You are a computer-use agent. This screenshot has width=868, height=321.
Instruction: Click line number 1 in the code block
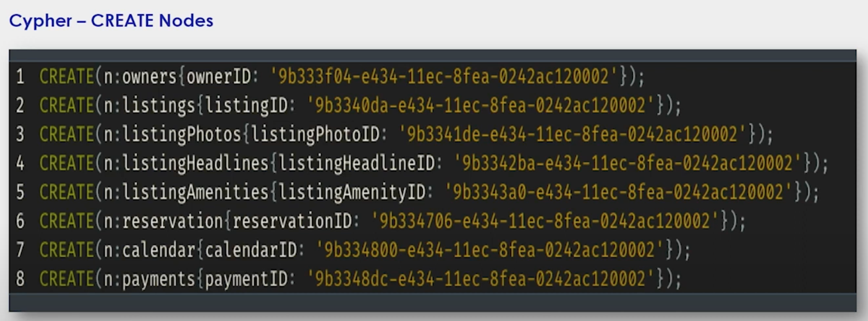pos(20,77)
